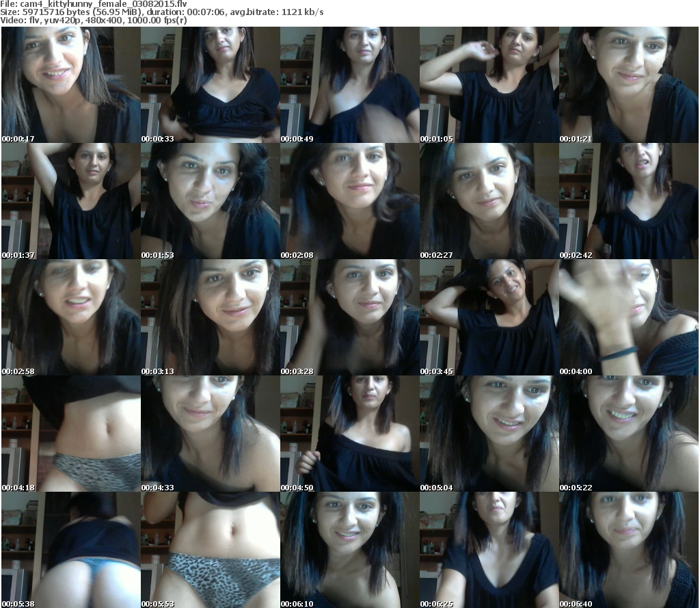
Task: Open the frame stamped 00:01:05
Action: [x=489, y=85]
